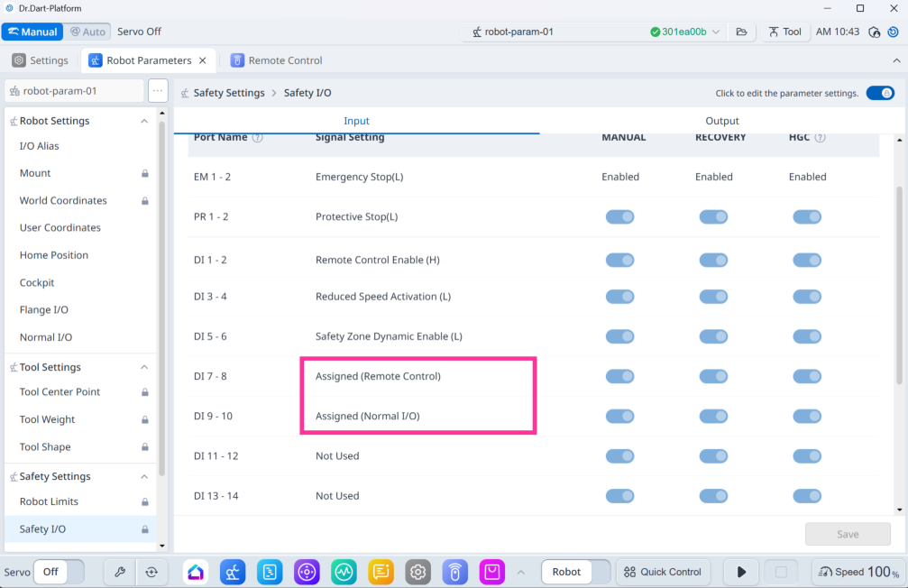Collapse the Robot Settings section

pyautogui.click(x=144, y=121)
